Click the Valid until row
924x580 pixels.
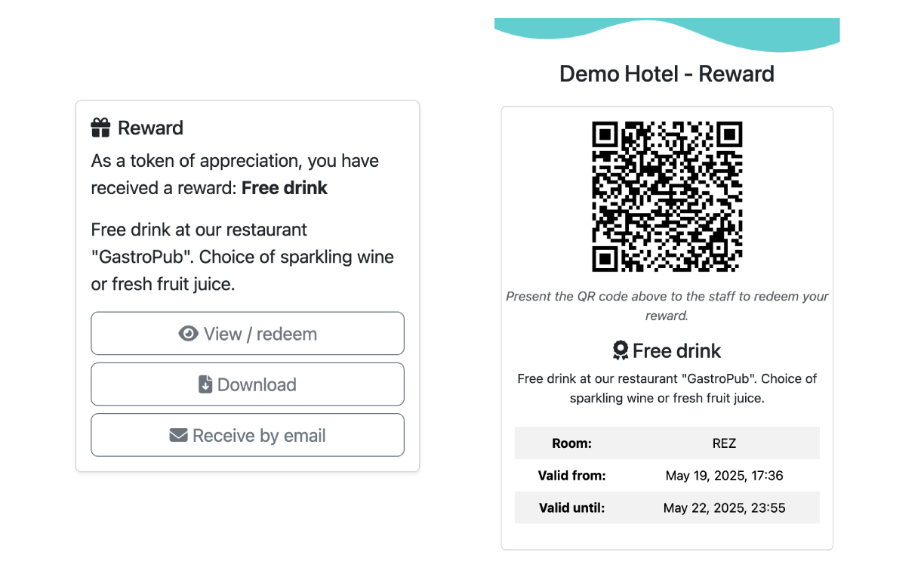click(x=667, y=507)
